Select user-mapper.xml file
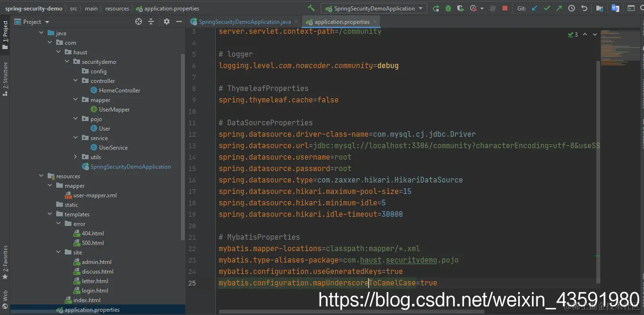 click(x=91, y=195)
